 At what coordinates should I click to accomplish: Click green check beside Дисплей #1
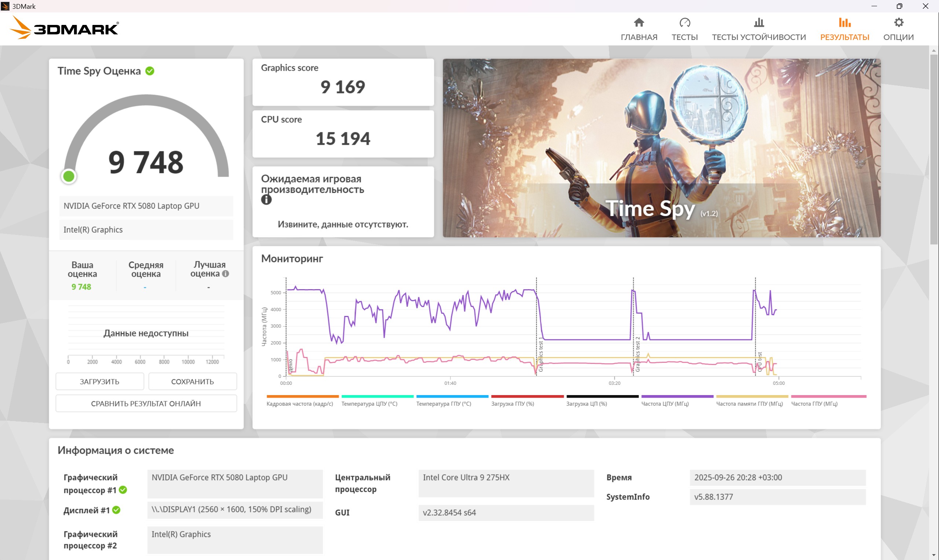point(116,510)
